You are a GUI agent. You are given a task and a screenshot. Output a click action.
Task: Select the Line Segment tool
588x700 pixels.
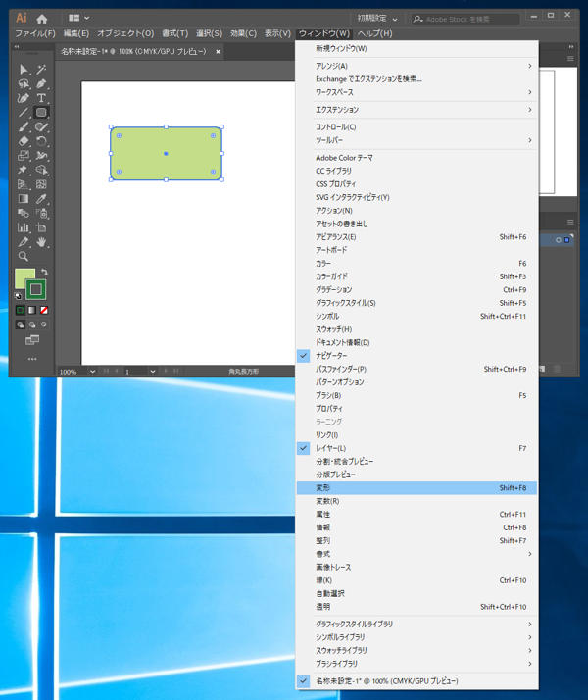pyautogui.click(x=24, y=113)
